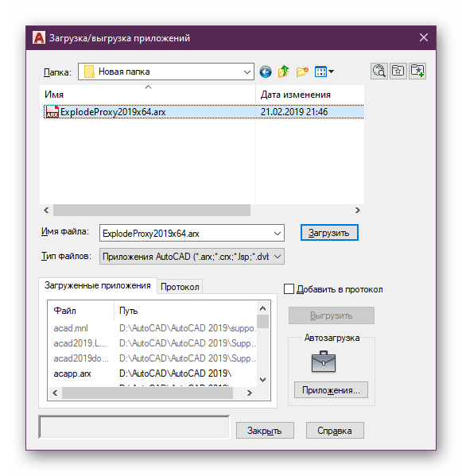Create a new folder
The width and height of the screenshot is (462, 476).
click(302, 72)
